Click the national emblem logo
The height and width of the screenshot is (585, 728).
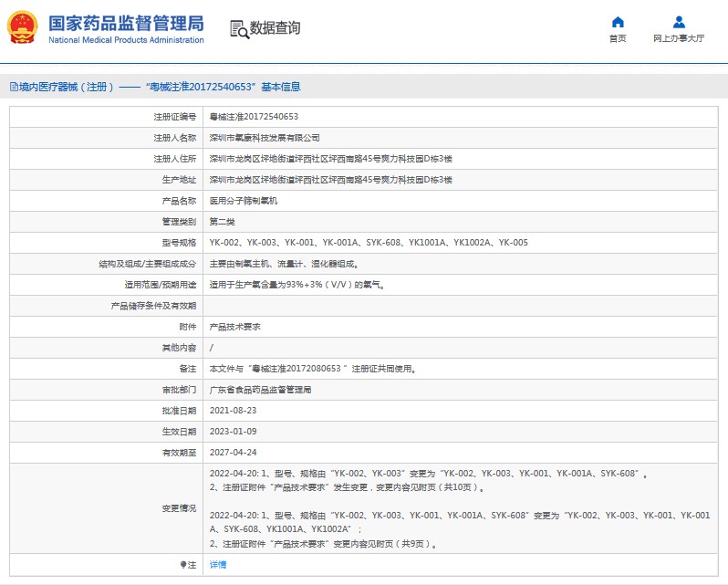click(x=22, y=27)
